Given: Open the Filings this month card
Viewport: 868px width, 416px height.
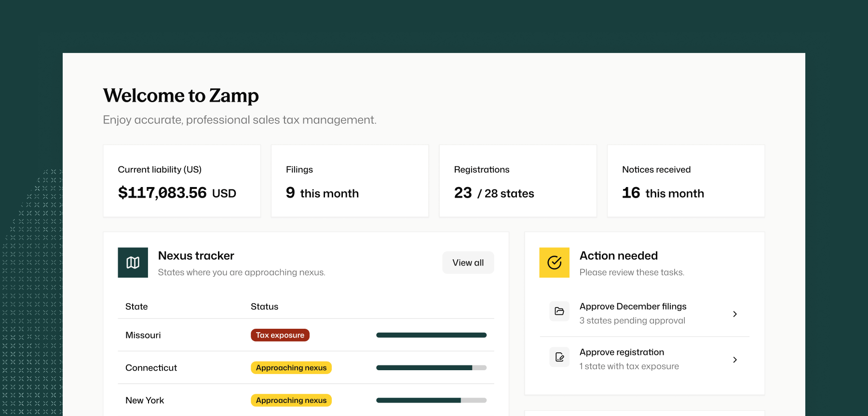Looking at the screenshot, I should [x=350, y=181].
